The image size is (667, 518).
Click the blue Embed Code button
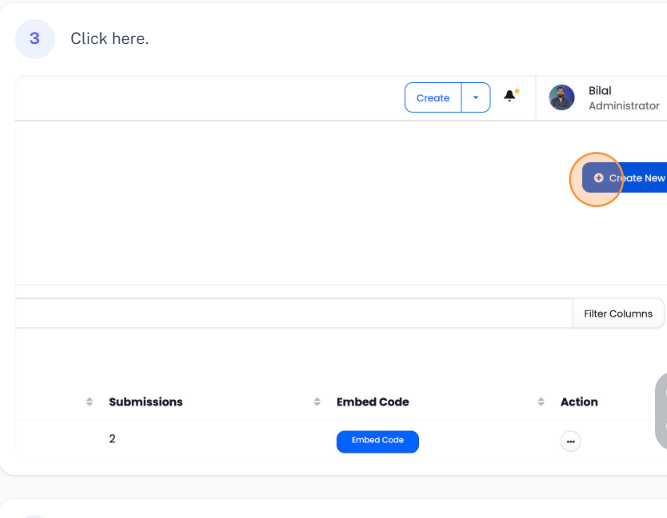(x=377, y=441)
